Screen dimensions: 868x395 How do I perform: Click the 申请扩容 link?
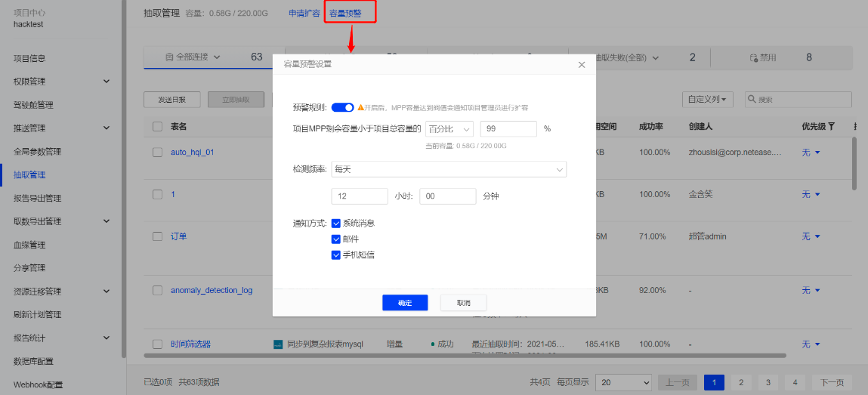pos(304,14)
